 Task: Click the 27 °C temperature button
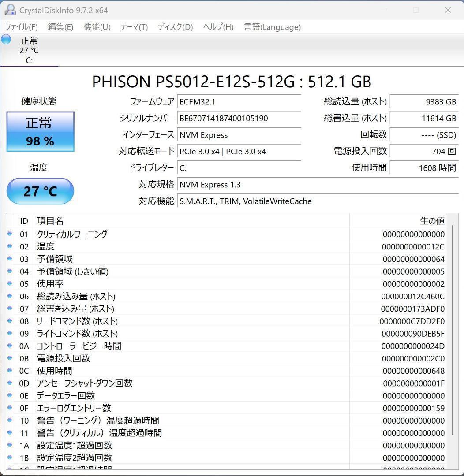[40, 191]
